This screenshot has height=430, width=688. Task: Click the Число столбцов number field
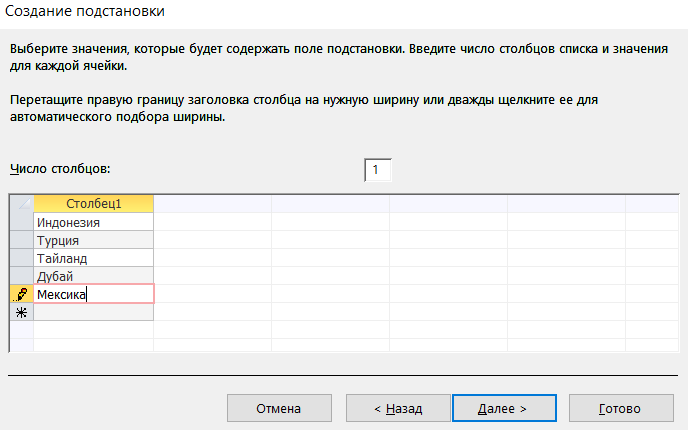(x=378, y=170)
